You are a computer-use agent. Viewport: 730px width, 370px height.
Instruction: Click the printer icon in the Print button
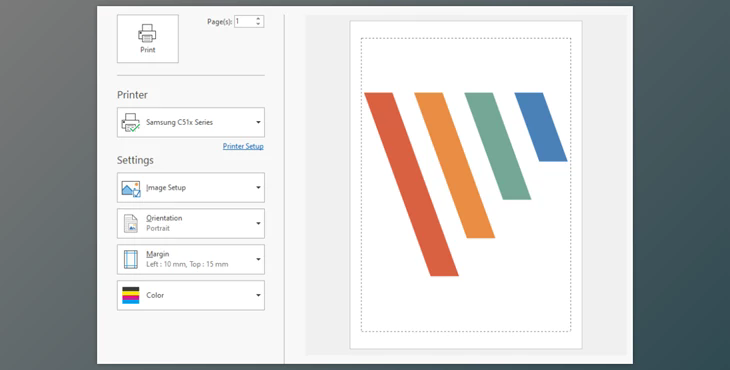pos(147,34)
